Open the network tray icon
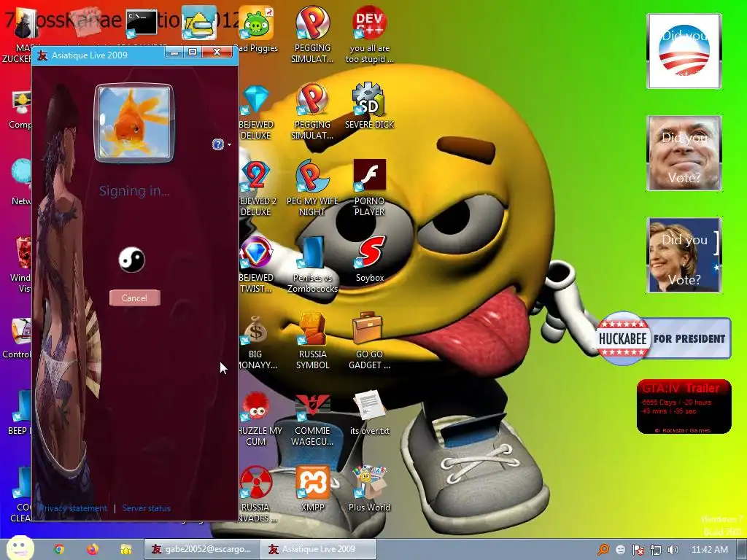Screen dimensions: 747x560 click(x=656, y=550)
